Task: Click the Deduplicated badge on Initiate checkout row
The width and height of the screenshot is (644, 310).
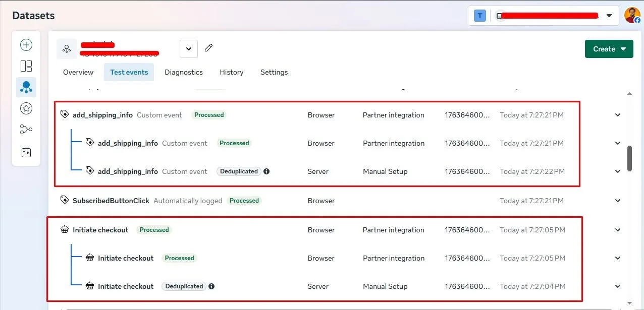Action: click(184, 286)
